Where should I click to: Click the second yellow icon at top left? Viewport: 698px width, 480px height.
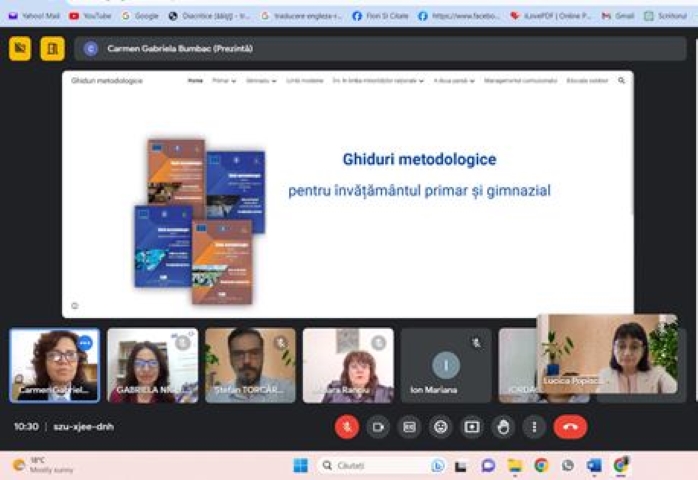[x=52, y=48]
